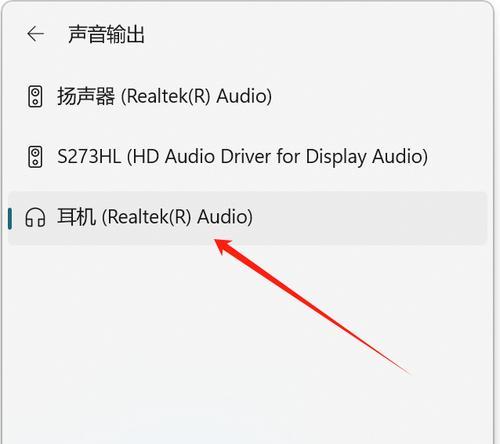Viewport: 500px width, 444px height.
Task: Select 扬声器 (Realtek(R) Audio) output
Action: (247, 96)
